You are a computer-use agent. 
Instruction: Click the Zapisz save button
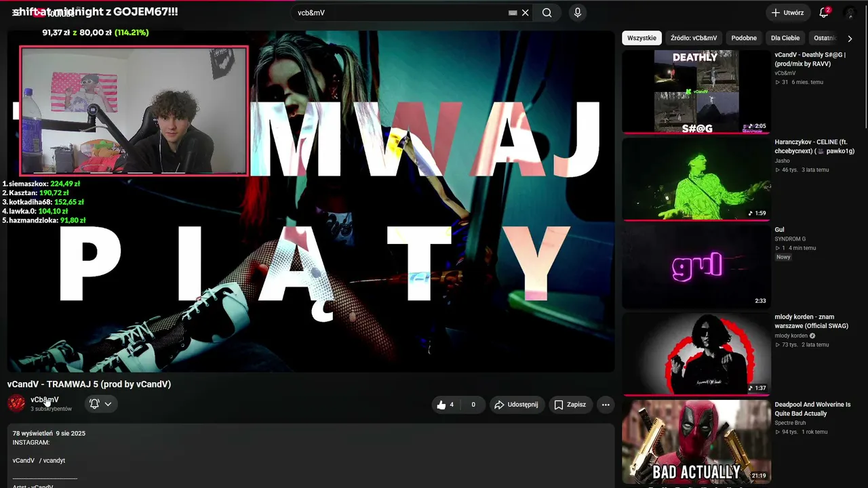(570, 405)
